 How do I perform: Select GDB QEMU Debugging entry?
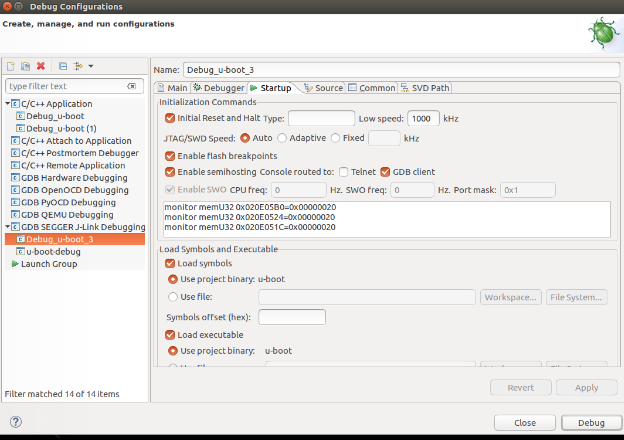pyautogui.click(x=67, y=215)
